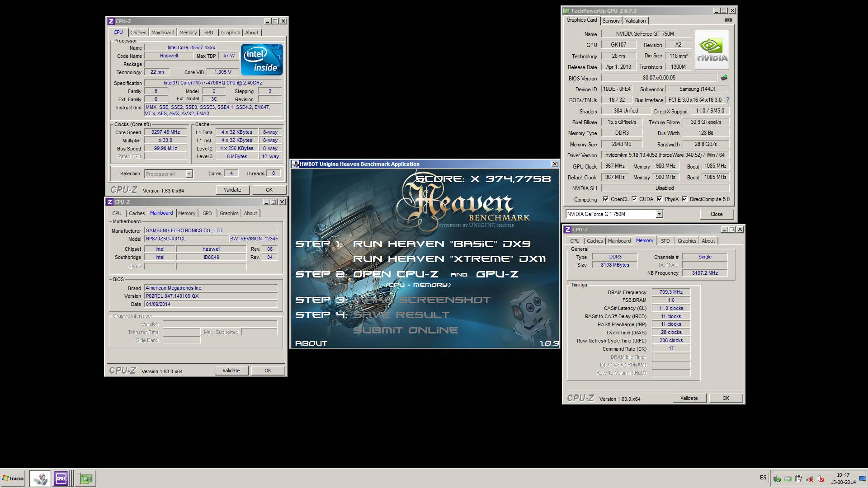
Task: Toggle the CUDA checkbox
Action: coord(634,199)
